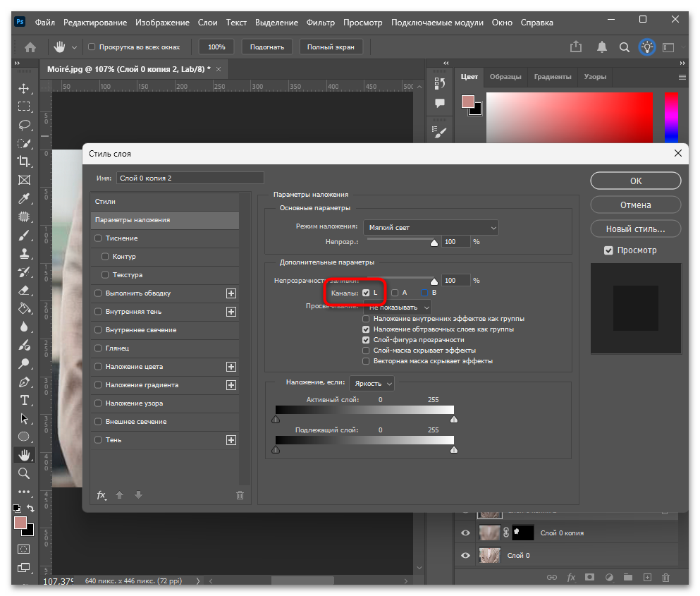700x596 pixels.
Task: Check Прокрутка во всех окнах option
Action: tap(92, 47)
